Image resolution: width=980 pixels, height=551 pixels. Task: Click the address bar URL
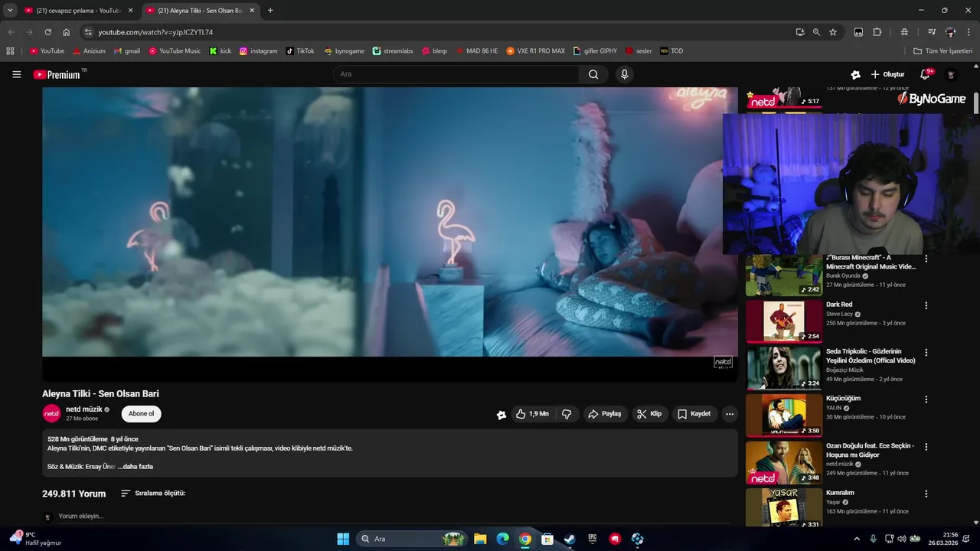click(155, 32)
